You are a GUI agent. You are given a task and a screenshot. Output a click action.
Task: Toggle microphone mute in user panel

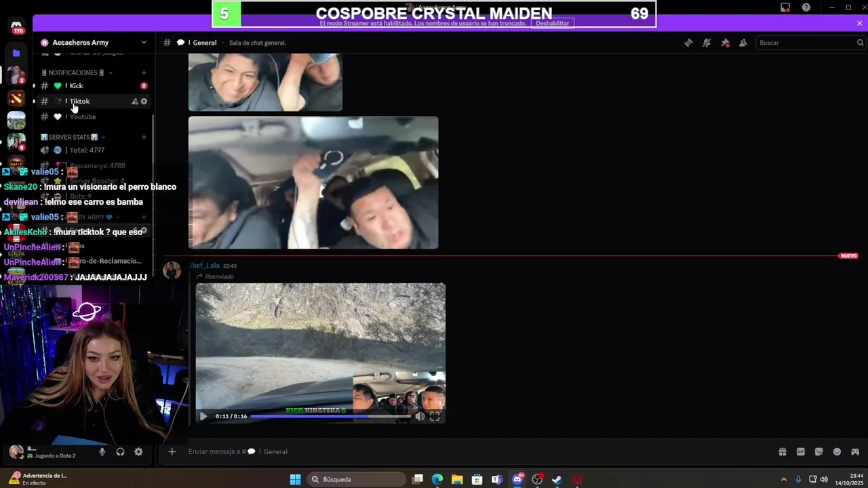(102, 452)
